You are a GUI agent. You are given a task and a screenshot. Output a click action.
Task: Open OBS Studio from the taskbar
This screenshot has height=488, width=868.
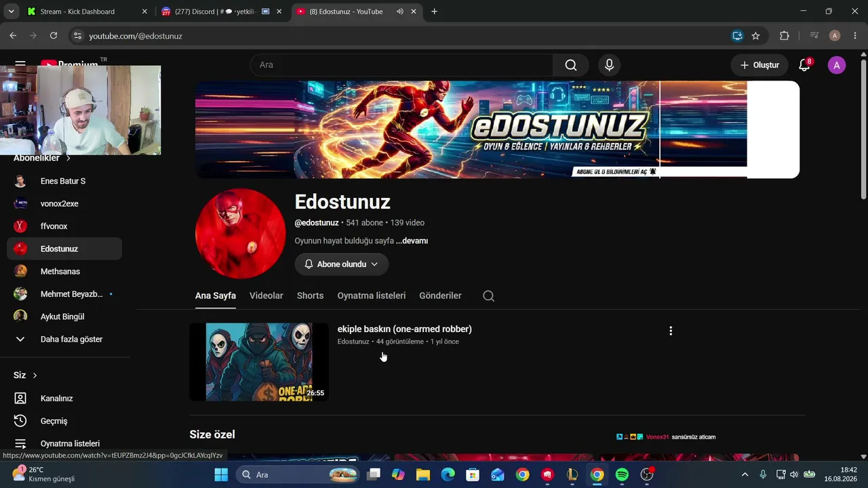(x=647, y=474)
